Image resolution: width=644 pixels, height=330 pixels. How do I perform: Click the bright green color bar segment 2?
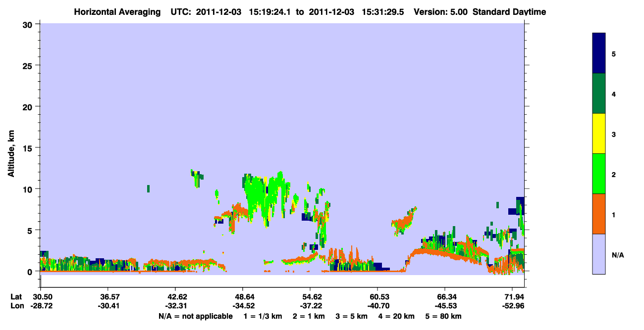point(599,174)
